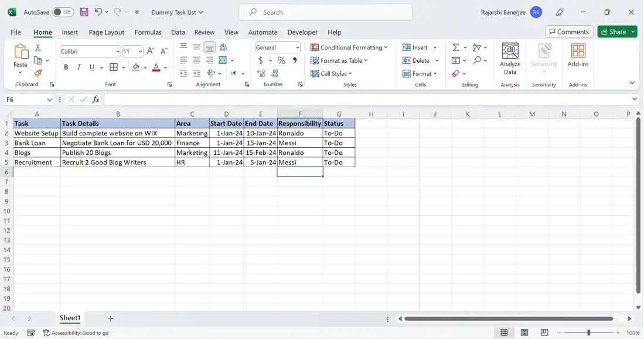Image resolution: width=644 pixels, height=339 pixels.
Task: Open the General number format dropdown
Action: [297, 48]
